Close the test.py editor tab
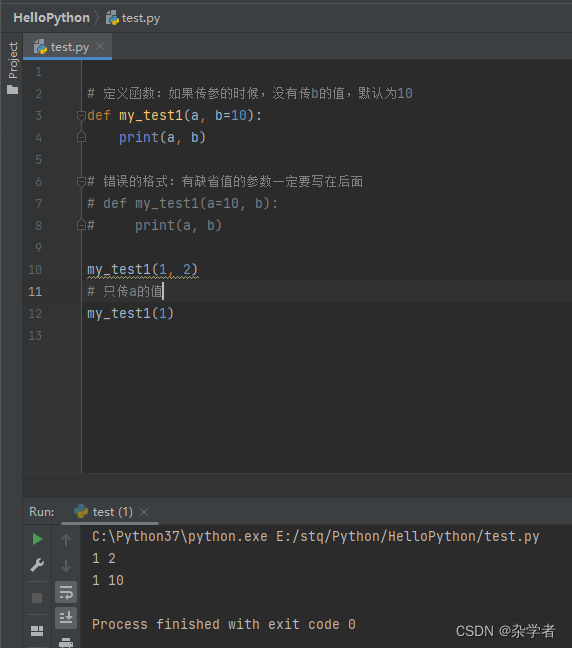The image size is (572, 648). (100, 46)
